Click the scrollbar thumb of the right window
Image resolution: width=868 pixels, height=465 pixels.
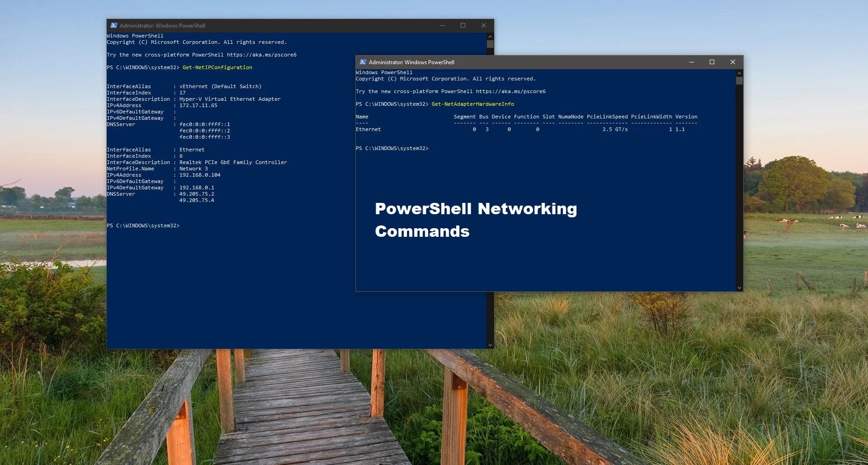tap(739, 80)
